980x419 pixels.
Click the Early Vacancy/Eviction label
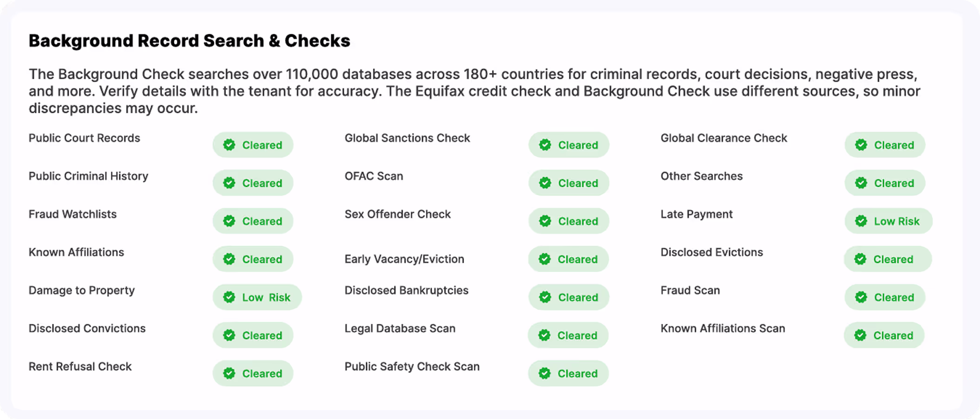pyautogui.click(x=404, y=259)
